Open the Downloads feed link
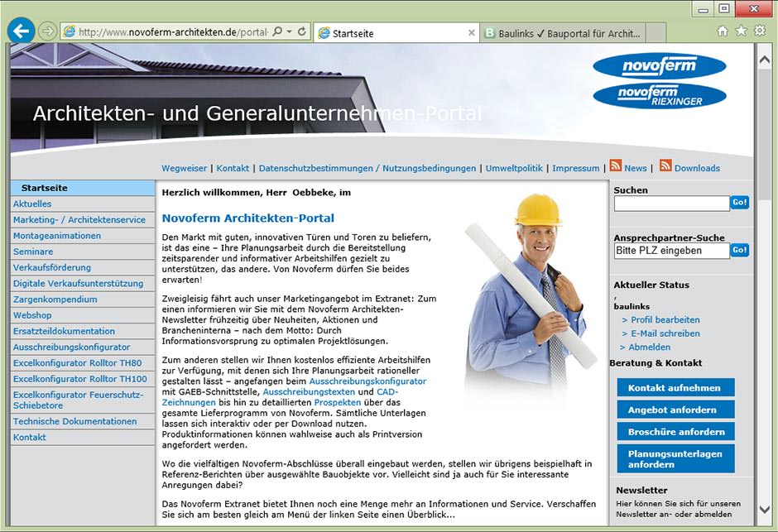The height and width of the screenshot is (532, 778). [697, 168]
